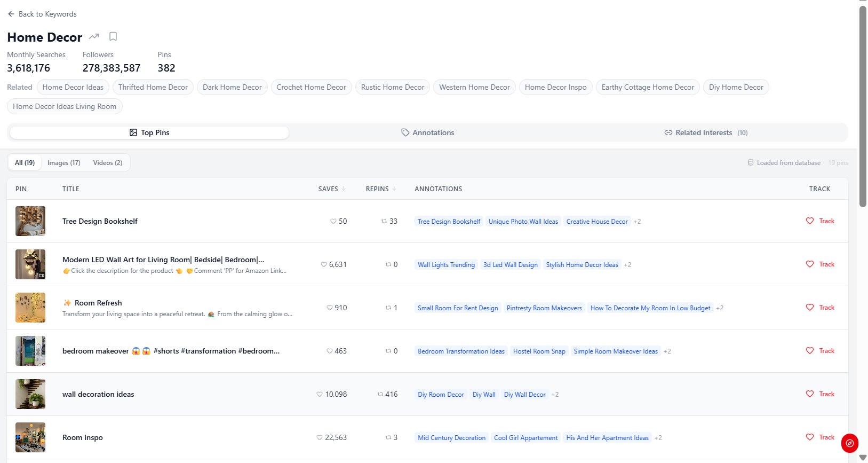This screenshot has width=868, height=463.
Task: Click the red compass floating button
Action: [850, 443]
